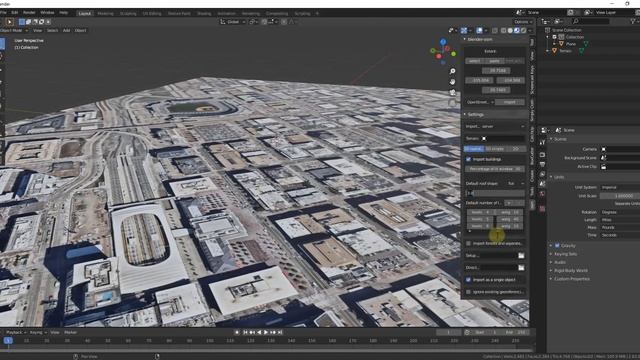Toggle Import forests and separate trees checkbox

(468, 243)
